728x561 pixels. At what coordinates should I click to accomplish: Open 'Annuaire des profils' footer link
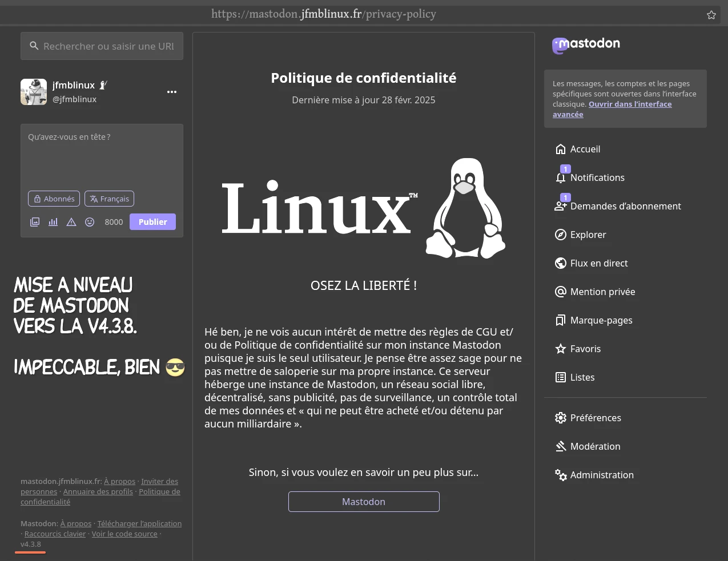[x=98, y=492]
